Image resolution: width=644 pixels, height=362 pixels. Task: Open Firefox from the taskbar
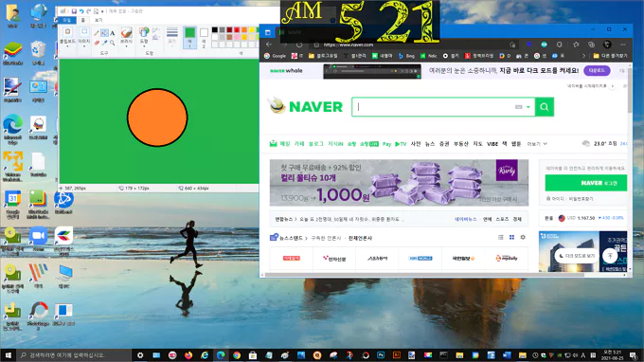(x=188, y=355)
